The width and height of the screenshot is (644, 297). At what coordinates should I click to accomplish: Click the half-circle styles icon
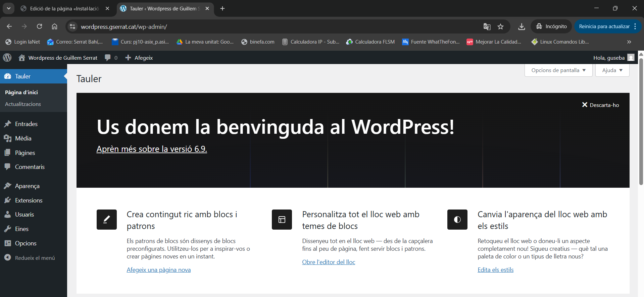click(x=457, y=220)
